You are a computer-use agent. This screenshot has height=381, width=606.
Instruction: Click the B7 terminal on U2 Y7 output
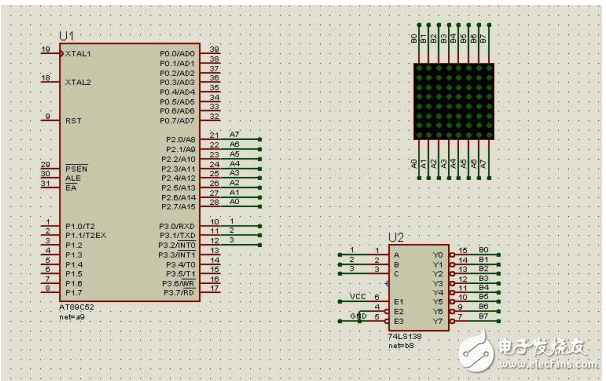click(x=499, y=321)
